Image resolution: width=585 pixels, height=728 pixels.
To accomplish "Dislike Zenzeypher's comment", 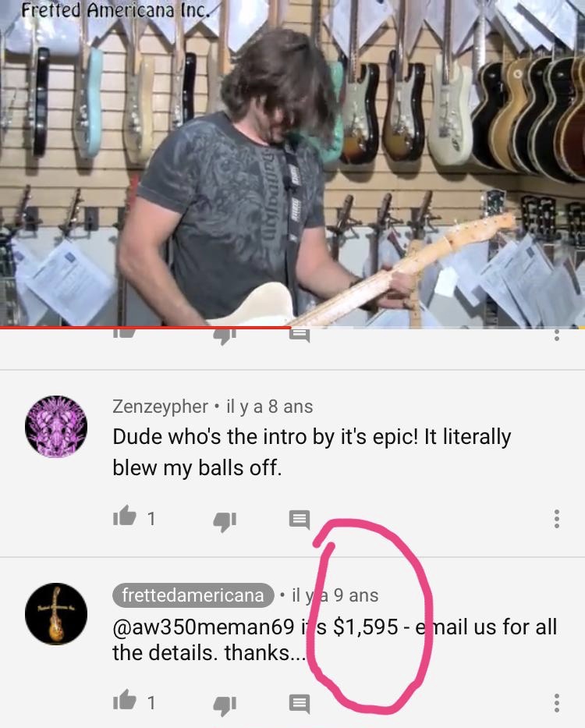I will [x=225, y=521].
